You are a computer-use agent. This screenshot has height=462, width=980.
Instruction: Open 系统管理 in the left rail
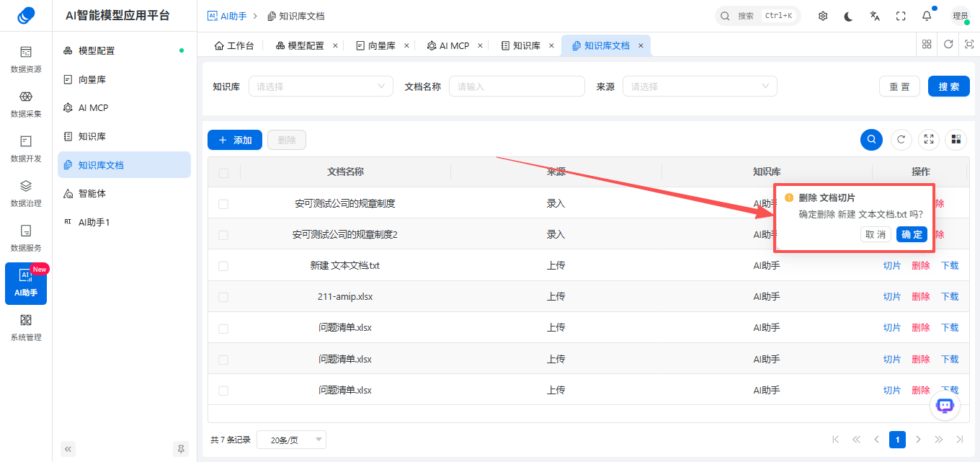point(26,328)
